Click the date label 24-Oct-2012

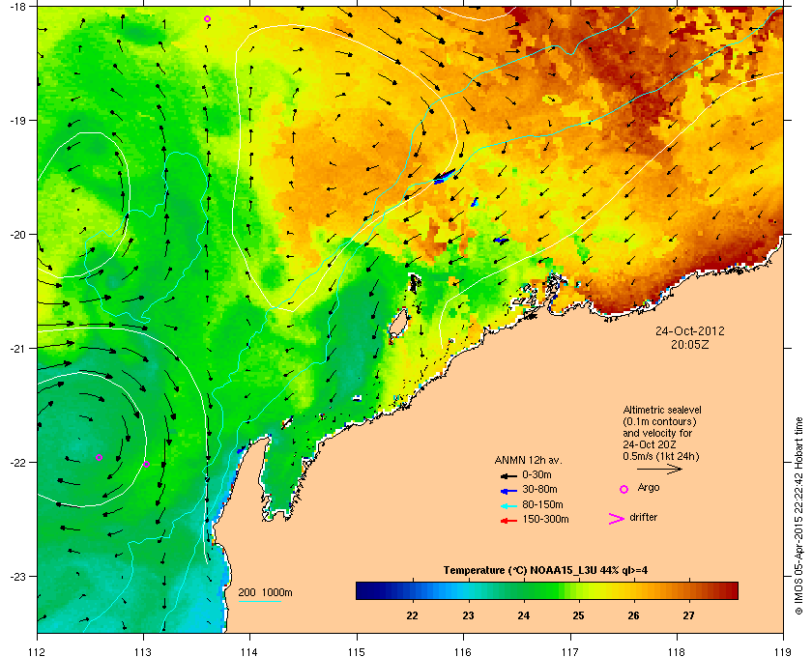(x=690, y=330)
